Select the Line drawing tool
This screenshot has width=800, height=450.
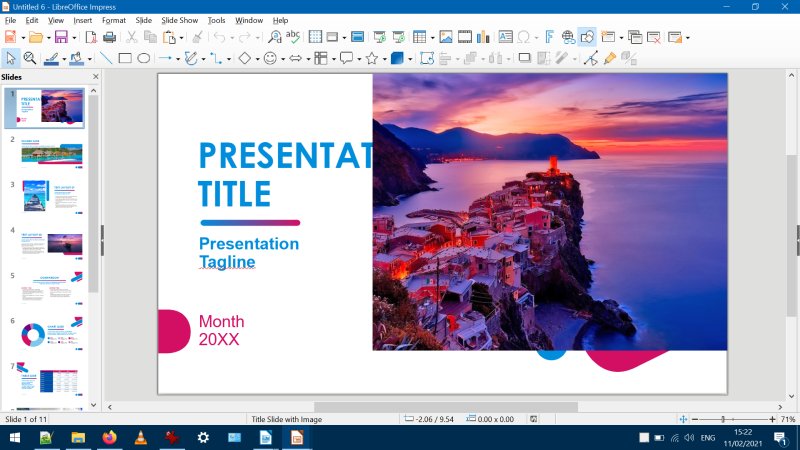pyautogui.click(x=105, y=58)
